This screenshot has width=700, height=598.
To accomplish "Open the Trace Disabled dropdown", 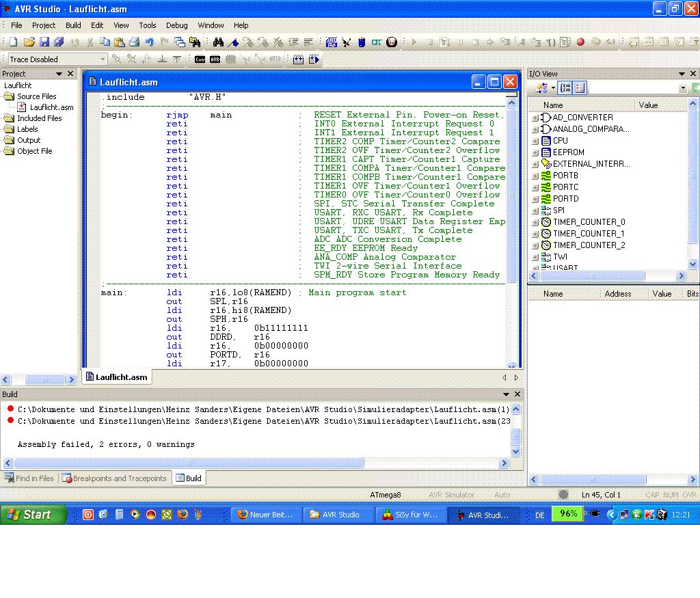I will point(103,59).
